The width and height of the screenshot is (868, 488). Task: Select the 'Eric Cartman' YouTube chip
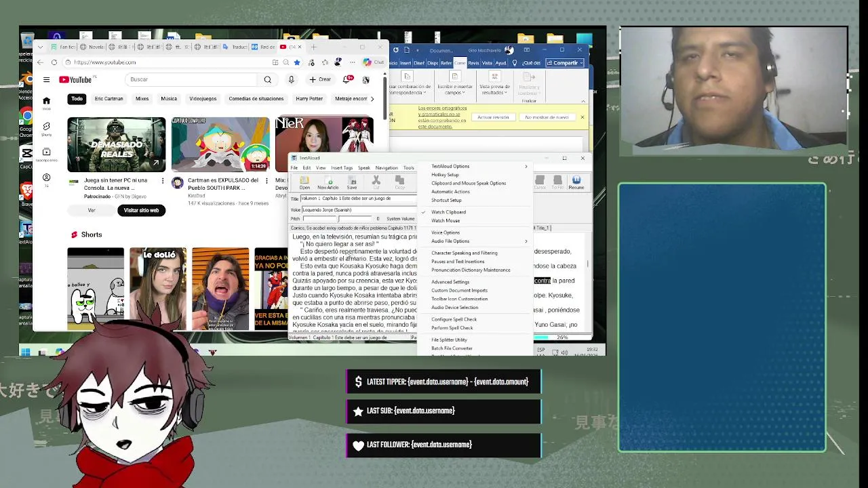click(109, 99)
